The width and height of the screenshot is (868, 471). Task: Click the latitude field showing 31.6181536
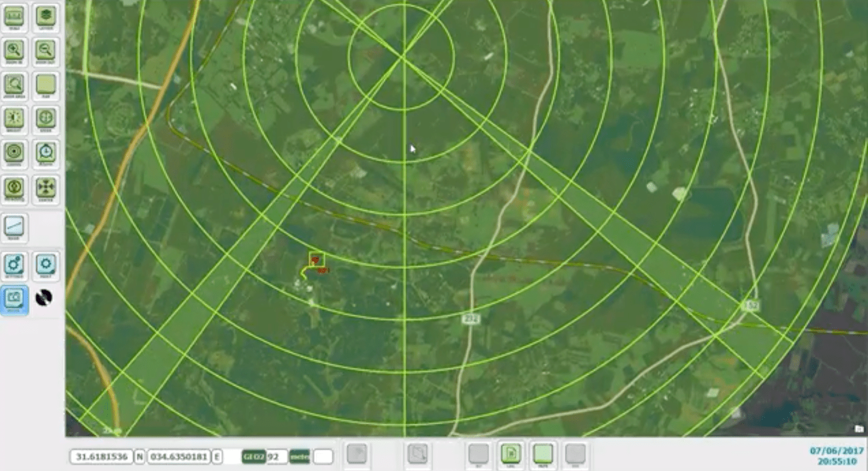tap(101, 456)
